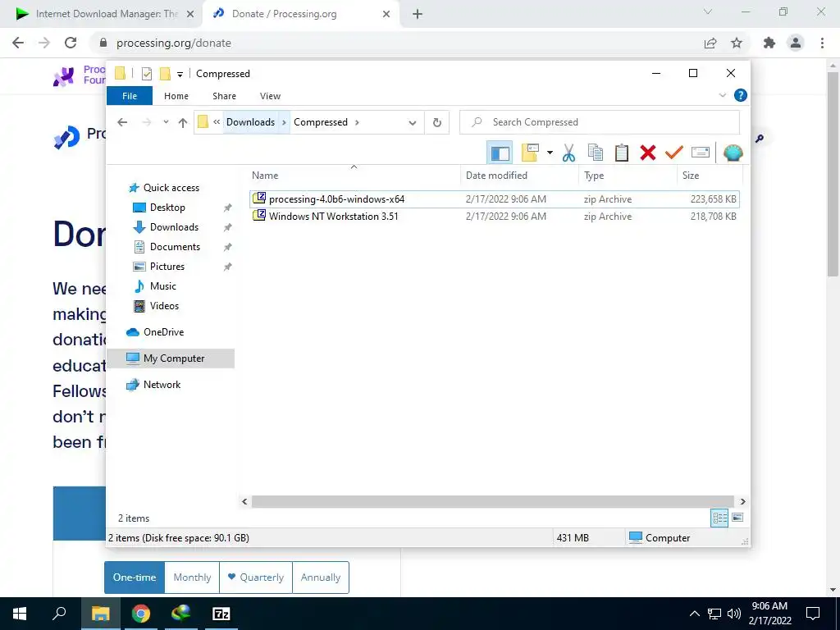Refresh the Compressed folder view
Screen dimensions: 840x630
pos(437,123)
